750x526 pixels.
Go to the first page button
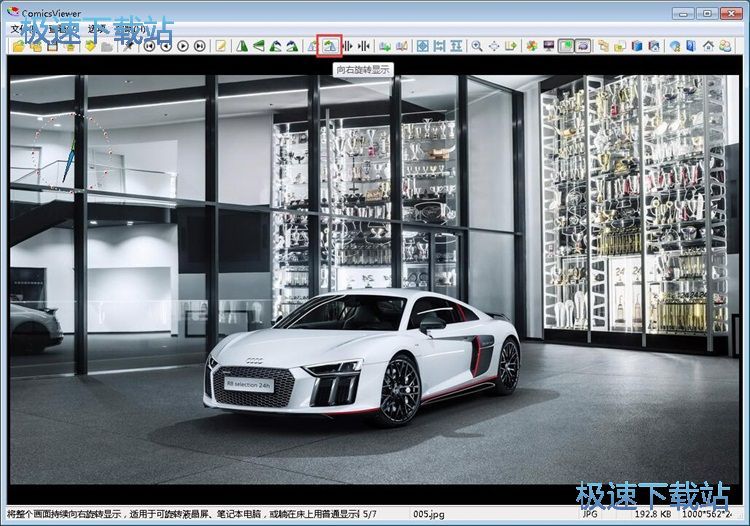[x=150, y=46]
